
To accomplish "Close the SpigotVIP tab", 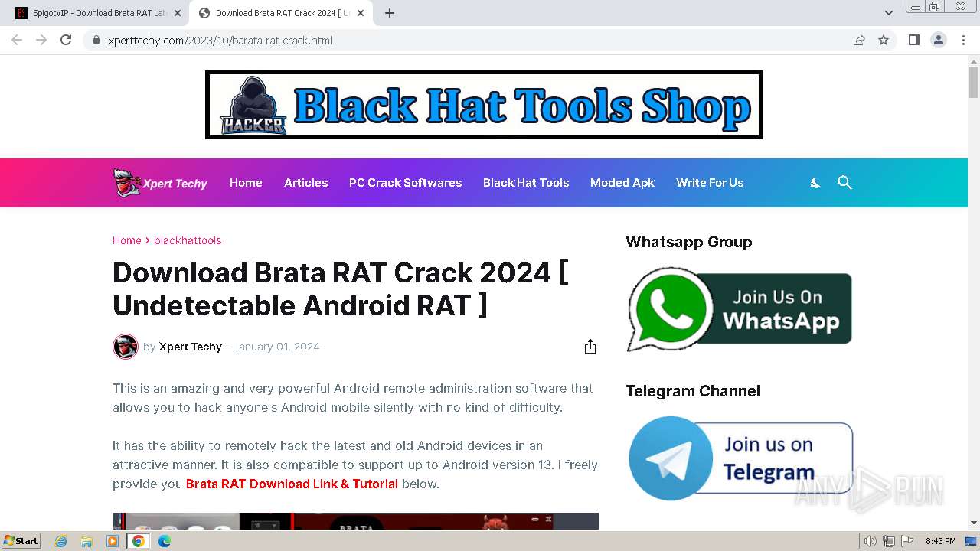I will tap(178, 13).
